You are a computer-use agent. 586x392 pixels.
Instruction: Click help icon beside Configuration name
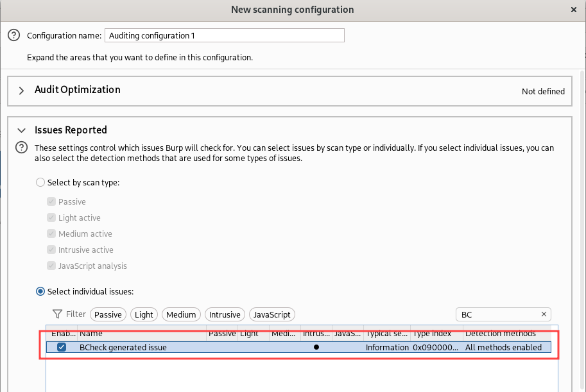click(x=13, y=36)
